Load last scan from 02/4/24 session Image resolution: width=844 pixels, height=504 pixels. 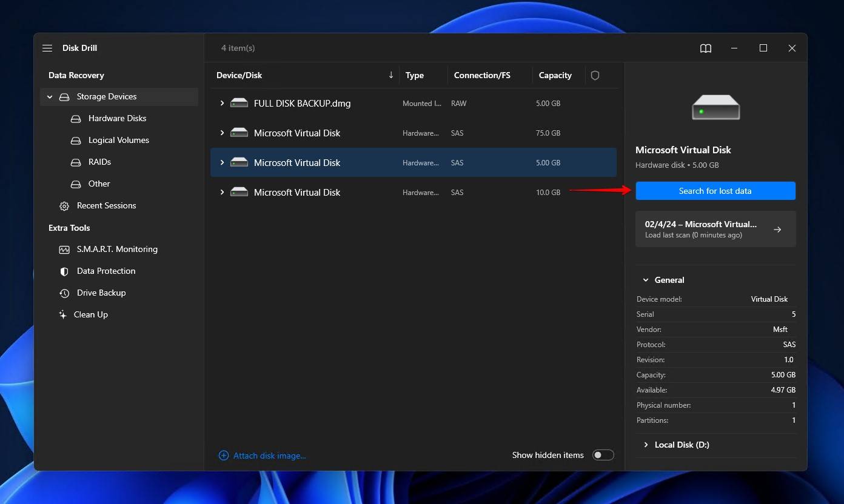715,229
